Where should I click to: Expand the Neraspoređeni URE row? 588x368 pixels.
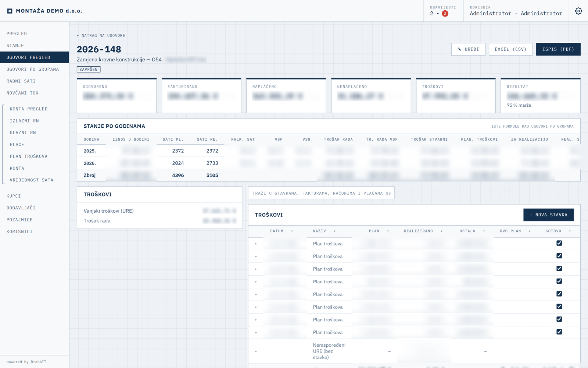256,351
